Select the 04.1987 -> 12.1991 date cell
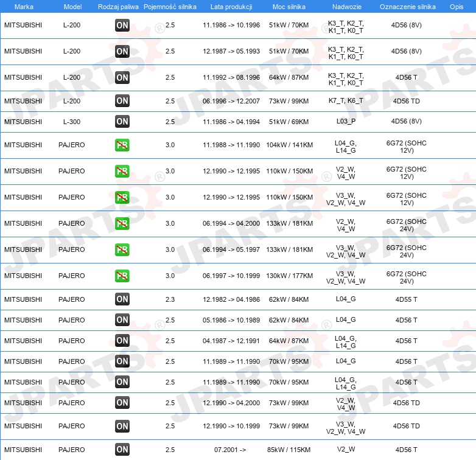 pyautogui.click(x=231, y=341)
